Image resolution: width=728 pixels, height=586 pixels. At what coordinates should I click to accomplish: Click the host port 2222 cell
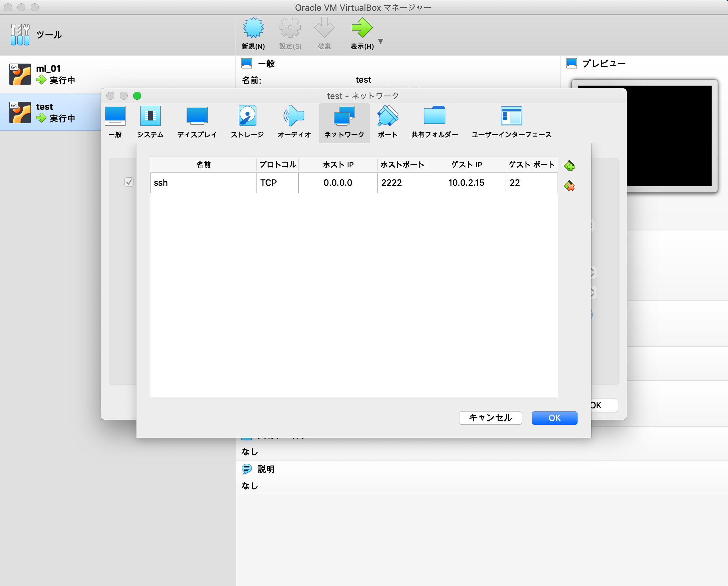coord(402,183)
